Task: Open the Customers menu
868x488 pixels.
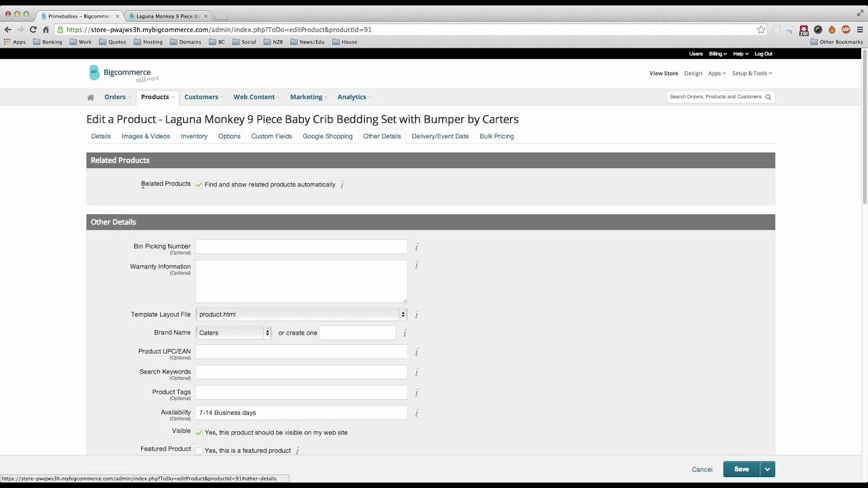Action: point(203,97)
